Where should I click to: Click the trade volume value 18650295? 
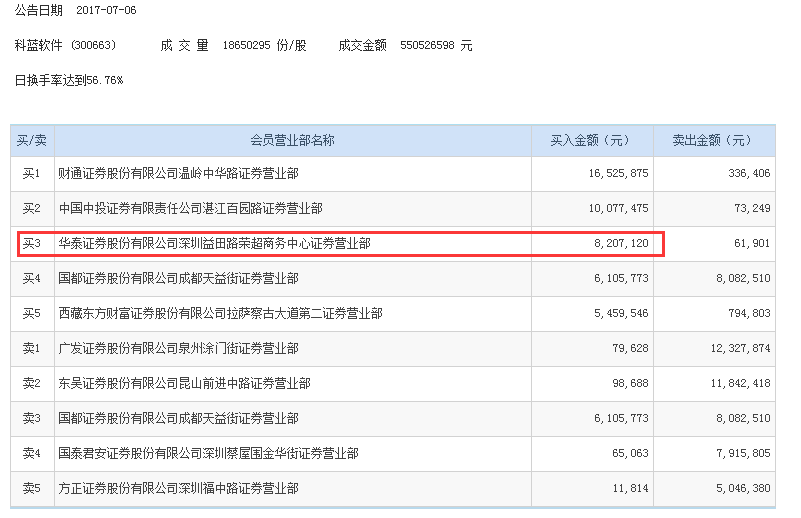(x=246, y=45)
